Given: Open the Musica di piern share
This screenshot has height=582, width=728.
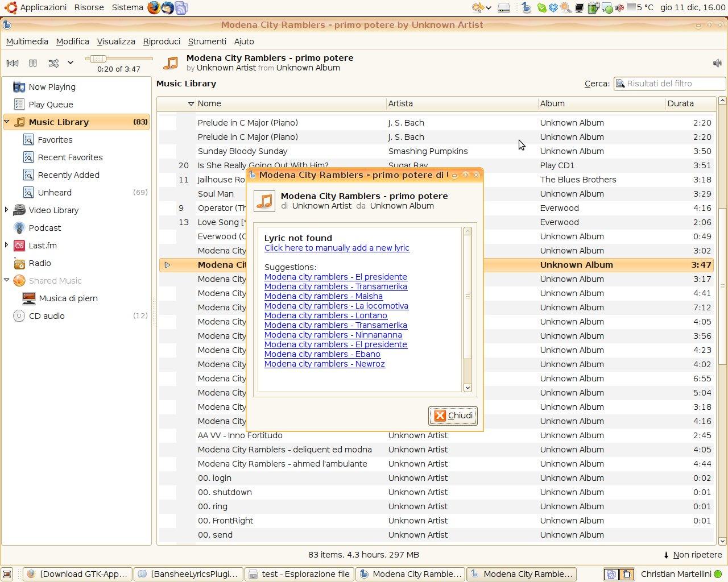Looking at the screenshot, I should 68,298.
